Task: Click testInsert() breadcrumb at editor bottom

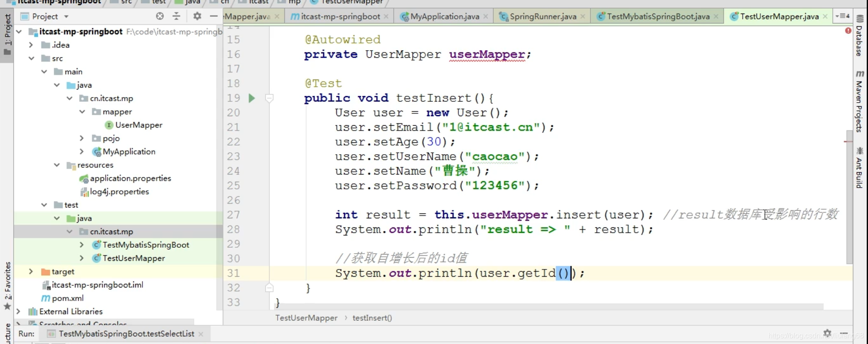Action: 372,318
